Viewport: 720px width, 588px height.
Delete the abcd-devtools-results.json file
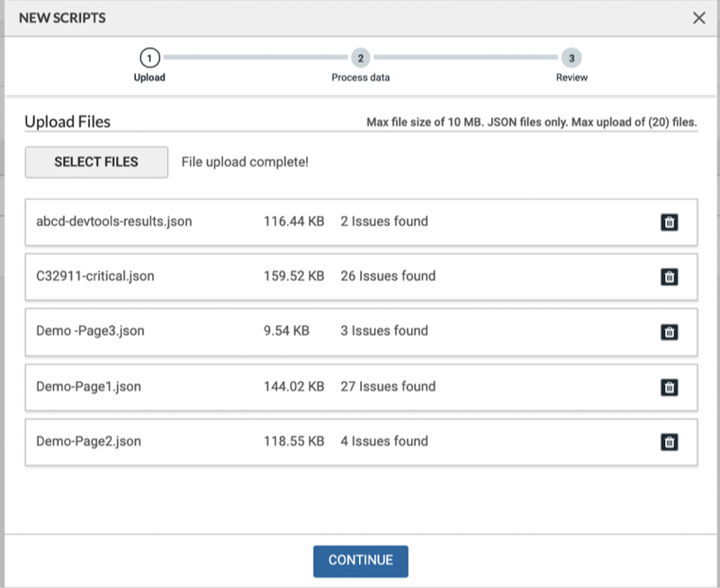click(669, 222)
